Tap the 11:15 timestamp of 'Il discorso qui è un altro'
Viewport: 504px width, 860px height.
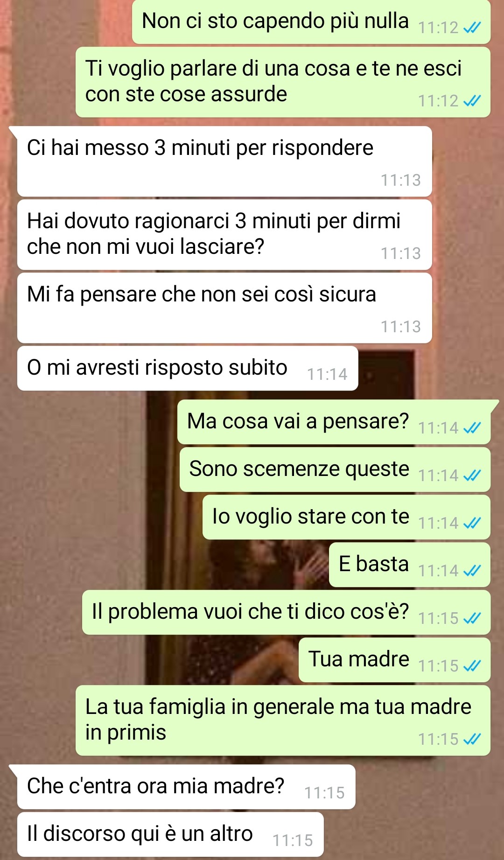(293, 840)
